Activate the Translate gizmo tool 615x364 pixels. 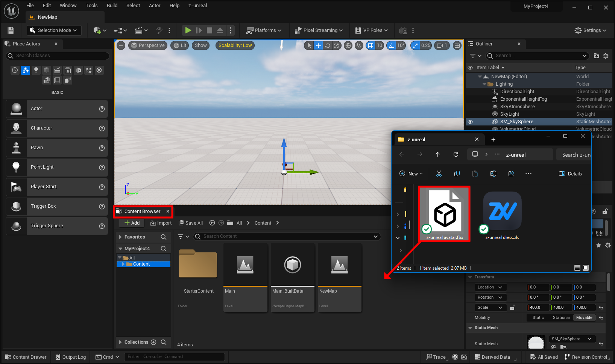click(318, 45)
